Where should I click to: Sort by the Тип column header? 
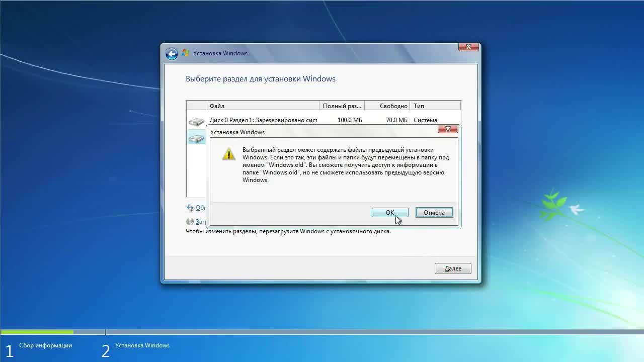click(x=435, y=106)
